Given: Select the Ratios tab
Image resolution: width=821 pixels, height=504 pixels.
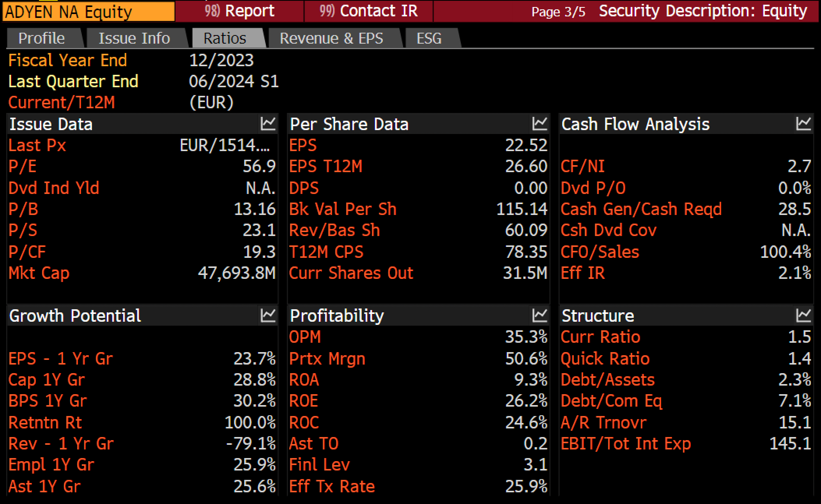Looking at the screenshot, I should tap(225, 38).
